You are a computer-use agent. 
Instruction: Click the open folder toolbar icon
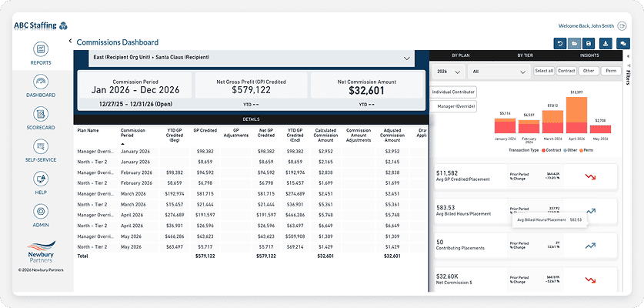[574, 43]
